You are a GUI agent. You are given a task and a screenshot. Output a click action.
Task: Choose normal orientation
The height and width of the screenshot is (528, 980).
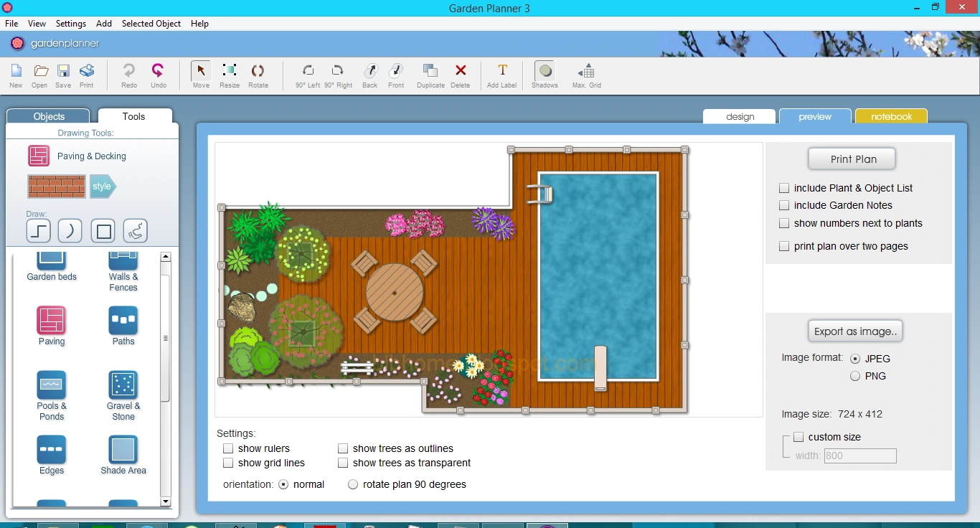[x=283, y=484]
